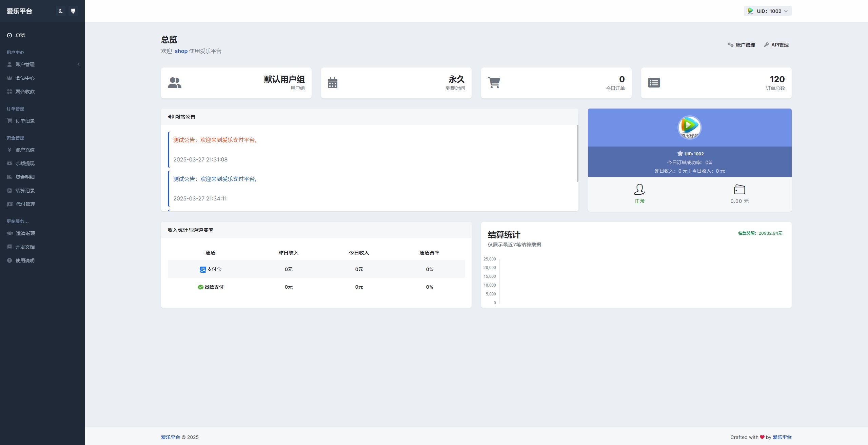Click the 聚合收款 grid icon
868x445 pixels.
click(x=9, y=92)
